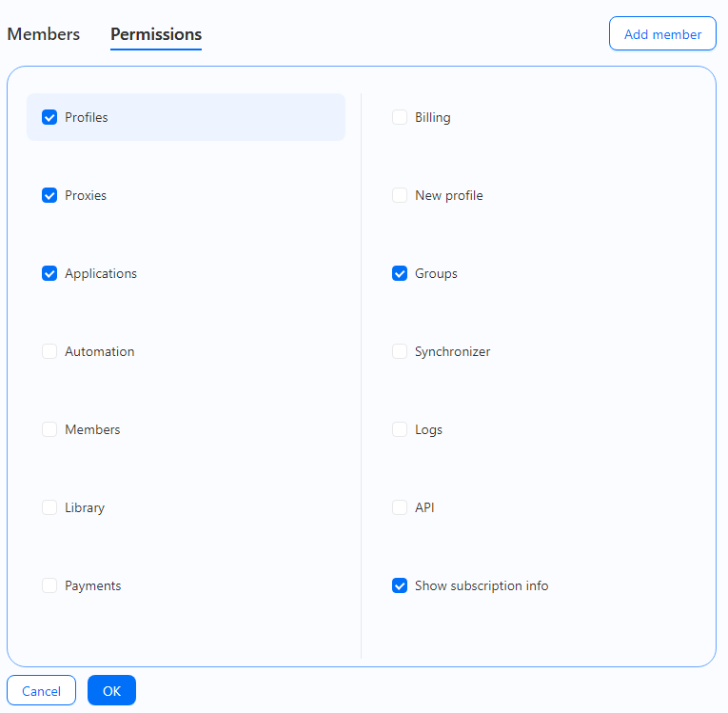Tick the Library permission checkbox
The width and height of the screenshot is (728, 713).
tap(49, 507)
